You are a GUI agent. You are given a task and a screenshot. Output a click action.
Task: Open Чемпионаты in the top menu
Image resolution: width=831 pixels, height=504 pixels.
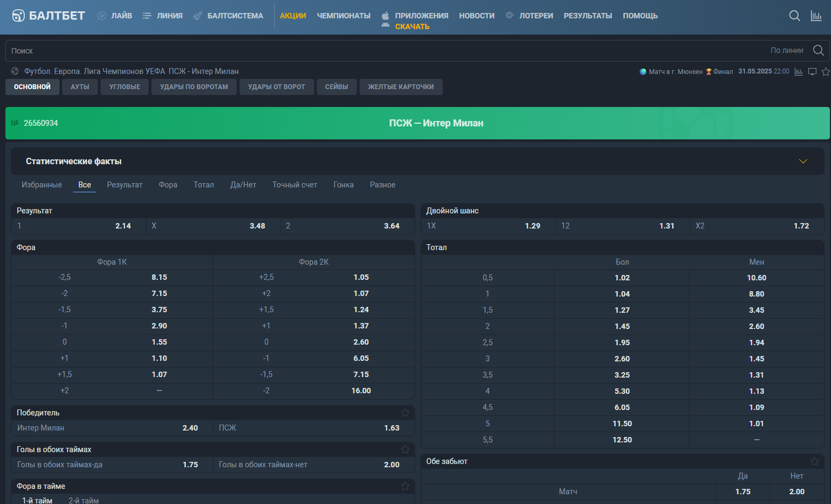[344, 16]
